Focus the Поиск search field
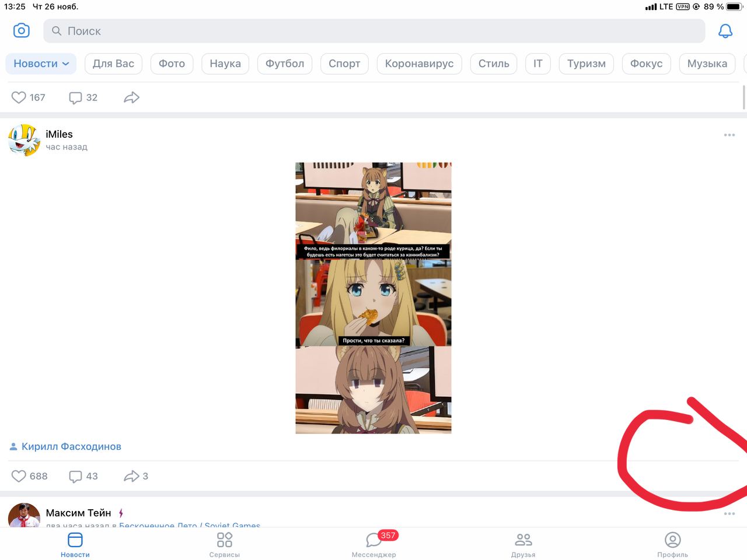 click(x=374, y=31)
